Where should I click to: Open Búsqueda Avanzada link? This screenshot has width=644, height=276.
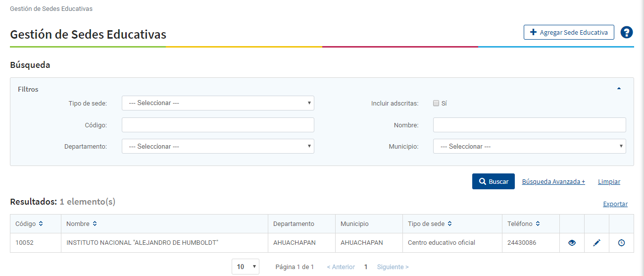click(553, 182)
